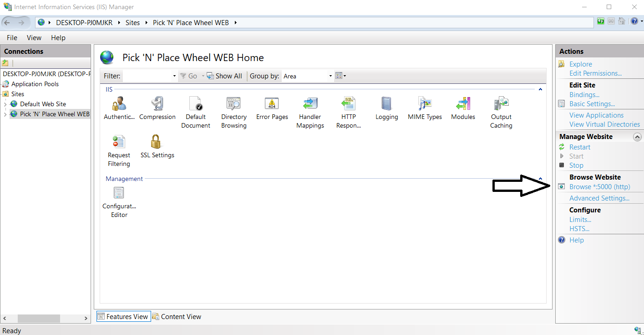644x335 pixels.
Task: Open the Handler Mappings feature
Action: click(x=310, y=113)
